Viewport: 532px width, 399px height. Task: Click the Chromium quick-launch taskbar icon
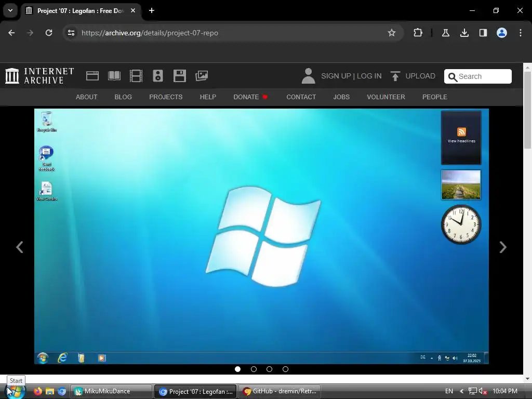62,391
